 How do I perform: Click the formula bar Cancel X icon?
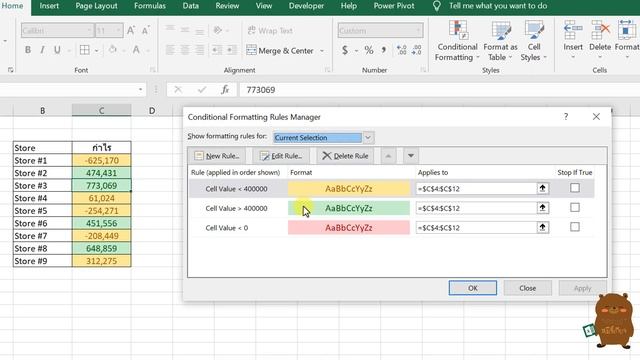pyautogui.click(x=178, y=90)
